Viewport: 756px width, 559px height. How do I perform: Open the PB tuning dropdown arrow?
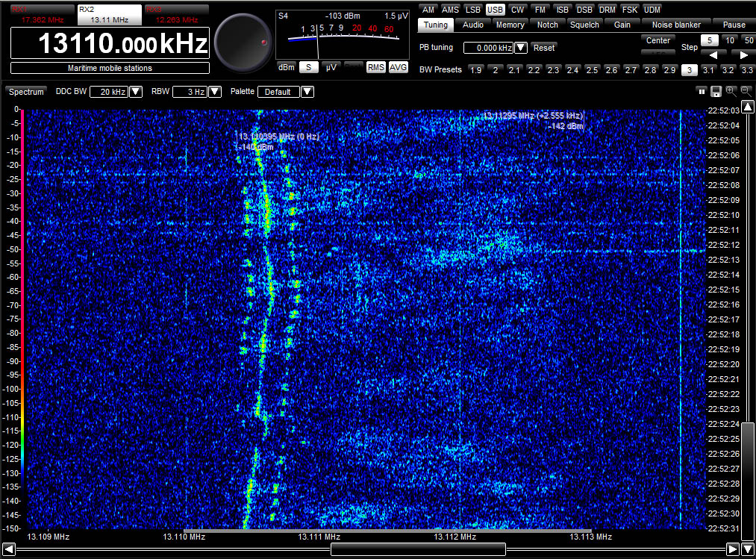pyautogui.click(x=521, y=48)
